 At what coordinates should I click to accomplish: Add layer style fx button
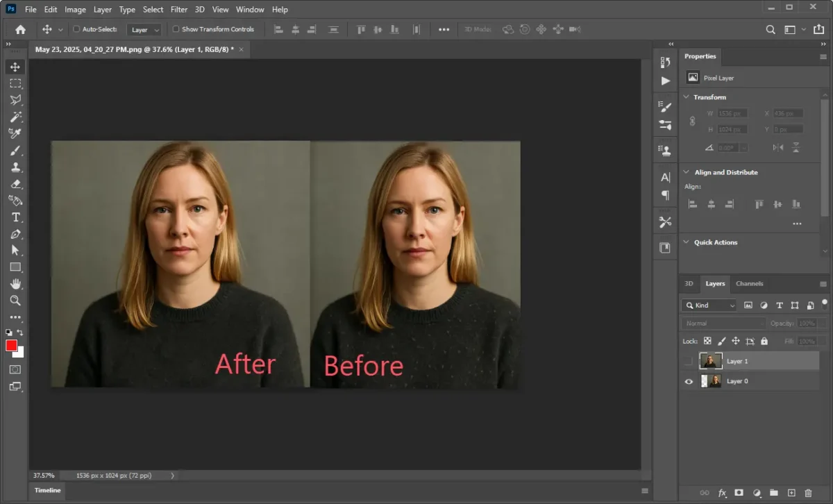coord(722,493)
